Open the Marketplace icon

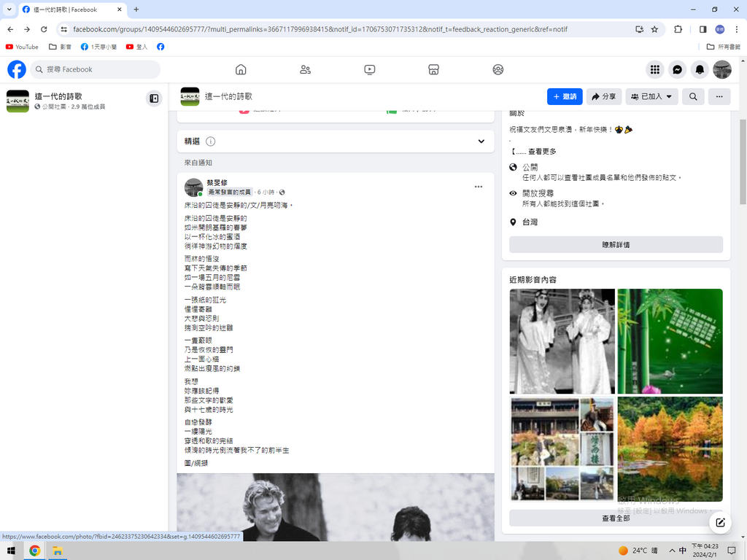(x=433, y=69)
